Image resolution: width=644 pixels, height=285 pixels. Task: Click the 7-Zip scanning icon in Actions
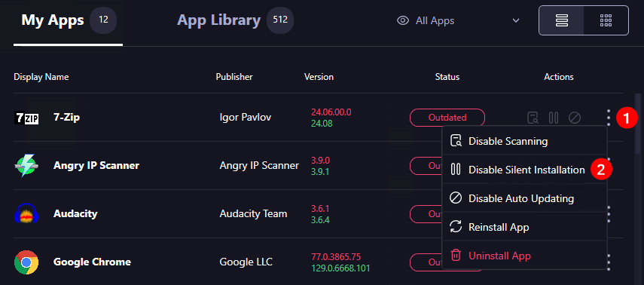coord(533,118)
